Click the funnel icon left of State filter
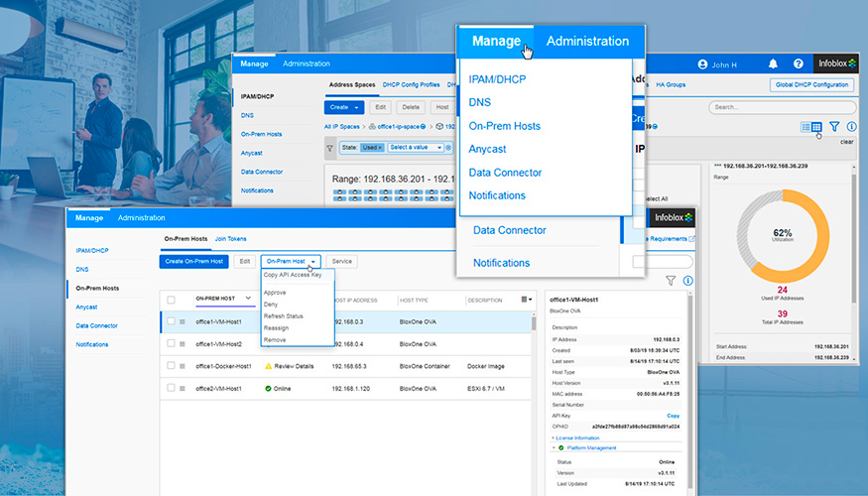This screenshot has width=868, height=496. (330, 148)
